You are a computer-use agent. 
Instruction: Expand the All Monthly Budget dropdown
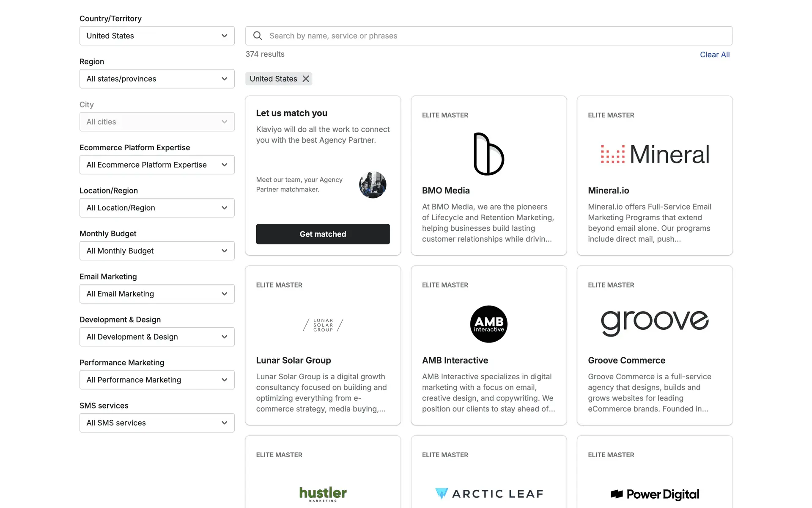tap(157, 251)
